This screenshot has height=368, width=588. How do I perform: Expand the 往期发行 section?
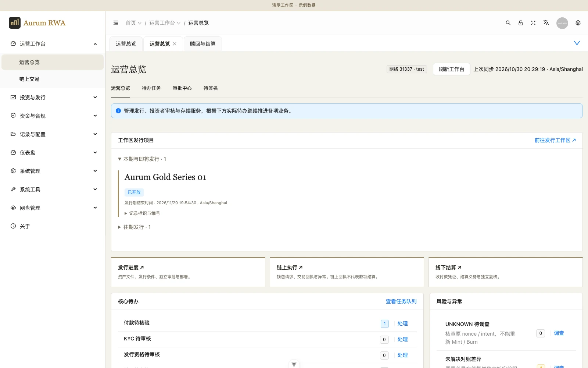(x=134, y=227)
